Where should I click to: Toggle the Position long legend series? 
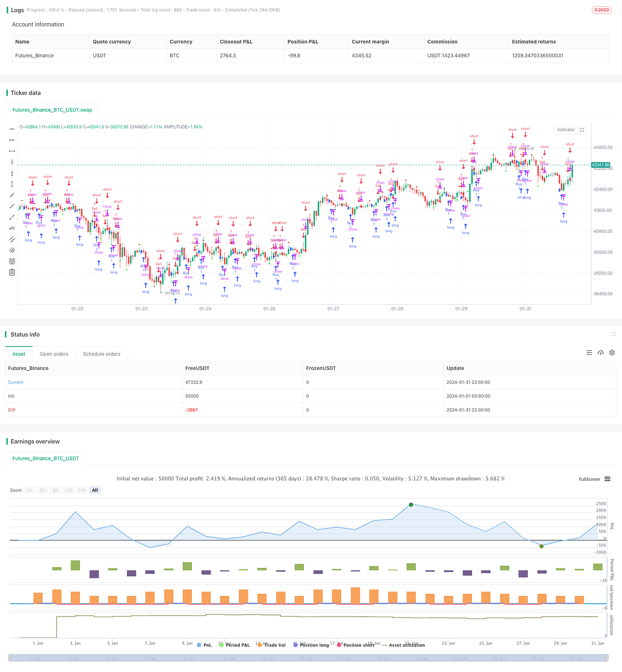click(311, 645)
